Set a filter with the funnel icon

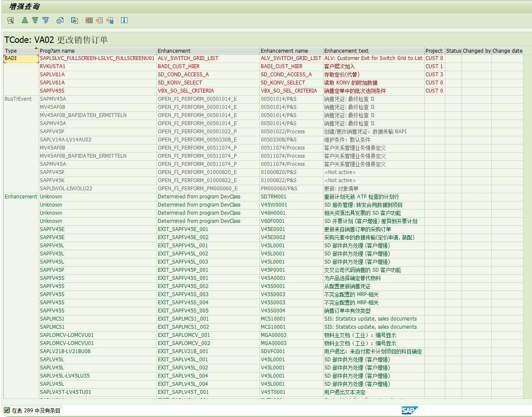pos(45,20)
